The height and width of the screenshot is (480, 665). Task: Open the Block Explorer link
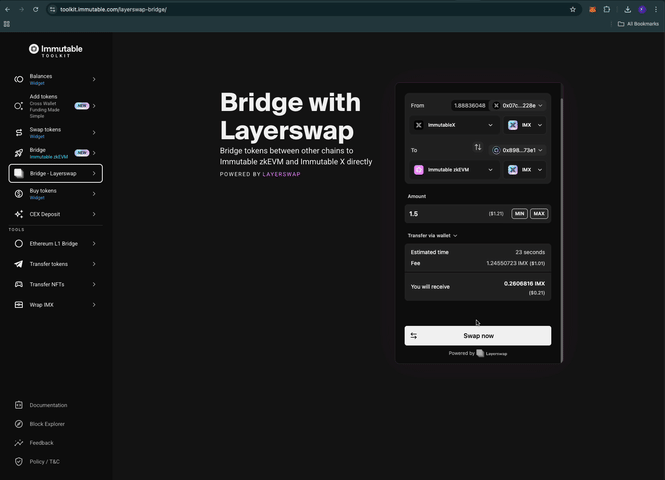click(x=47, y=424)
